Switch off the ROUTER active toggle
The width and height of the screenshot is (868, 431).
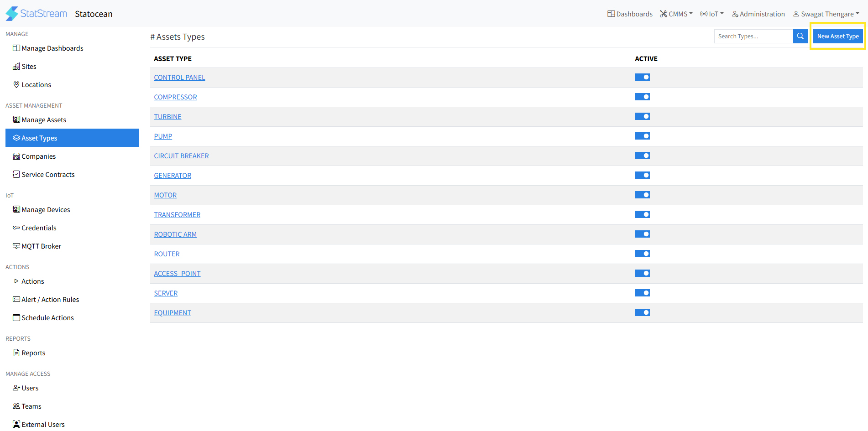pyautogui.click(x=642, y=254)
